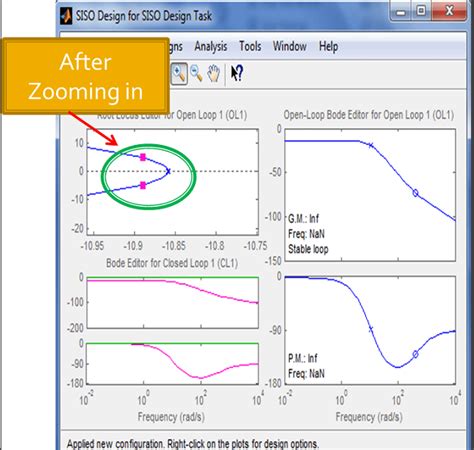Click 'Bode Editor for Closed Loop 1 (CL1)' title
The height and width of the screenshot is (450, 474).
(x=172, y=263)
